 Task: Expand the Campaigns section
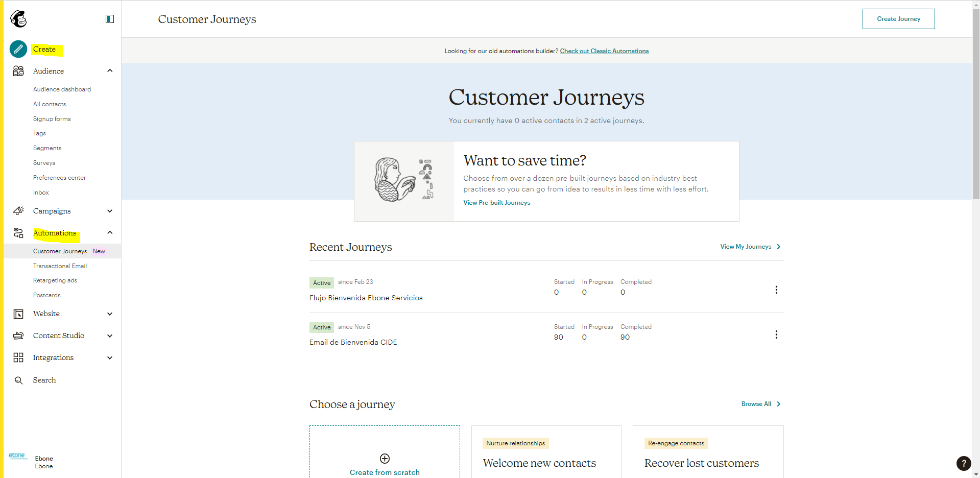point(109,211)
